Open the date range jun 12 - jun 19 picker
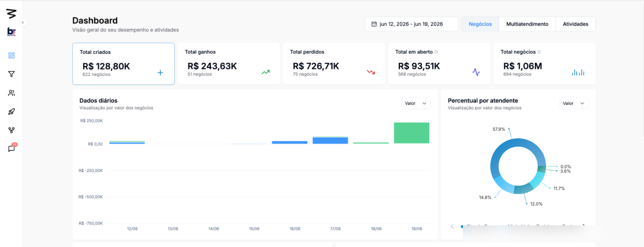 point(412,24)
